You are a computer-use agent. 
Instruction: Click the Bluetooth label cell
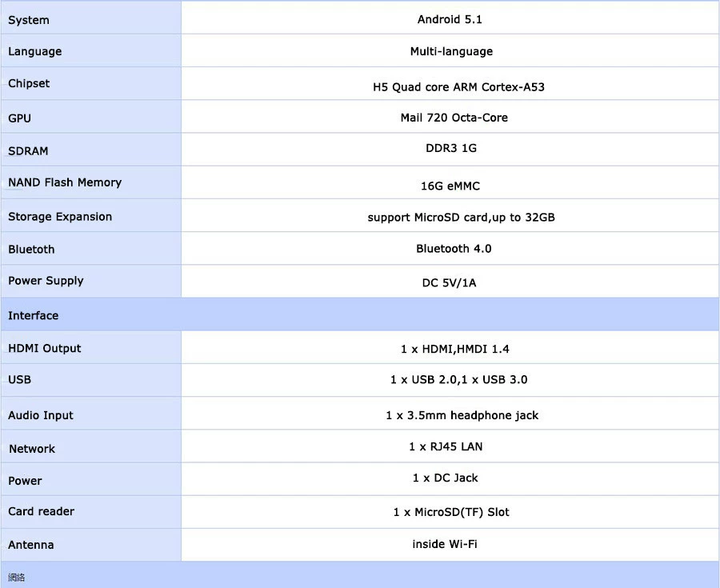point(91,248)
